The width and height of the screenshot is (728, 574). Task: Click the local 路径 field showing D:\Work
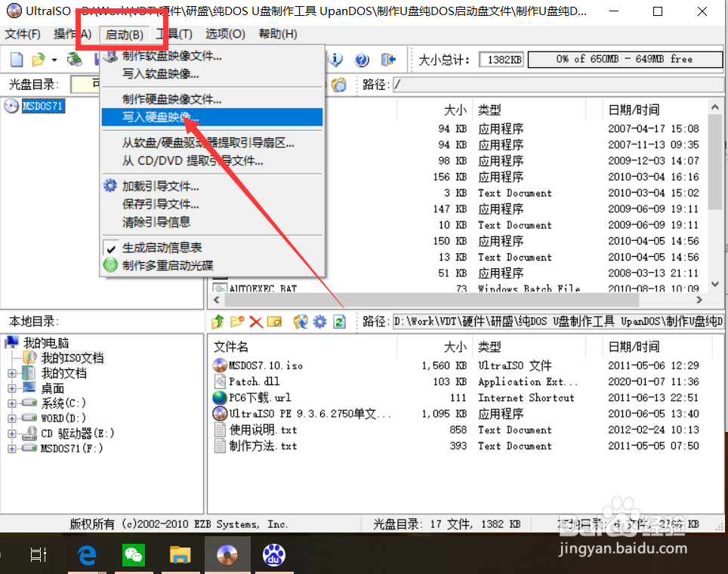coord(557,322)
